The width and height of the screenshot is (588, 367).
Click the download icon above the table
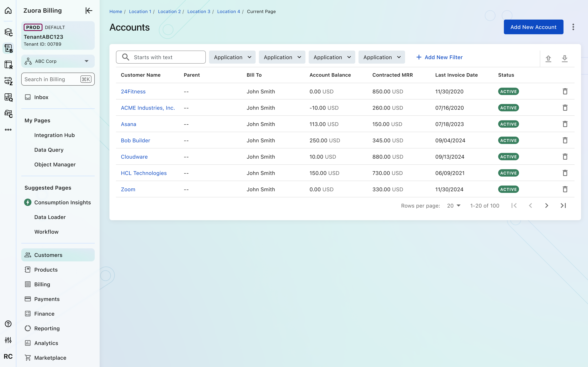click(565, 58)
